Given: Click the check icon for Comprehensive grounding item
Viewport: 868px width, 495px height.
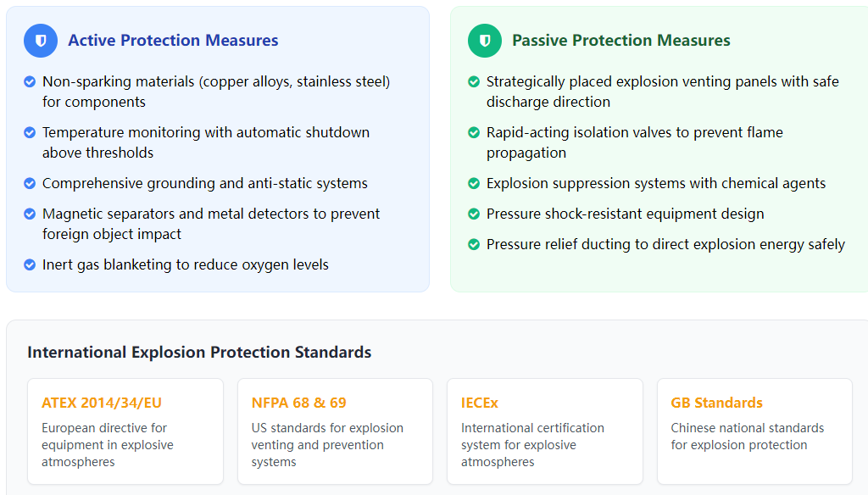Looking at the screenshot, I should tap(30, 183).
